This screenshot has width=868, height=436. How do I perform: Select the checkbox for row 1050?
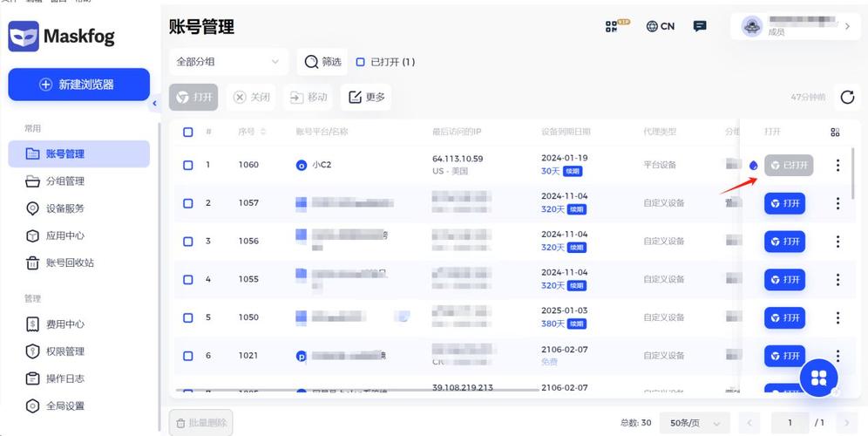[188, 318]
